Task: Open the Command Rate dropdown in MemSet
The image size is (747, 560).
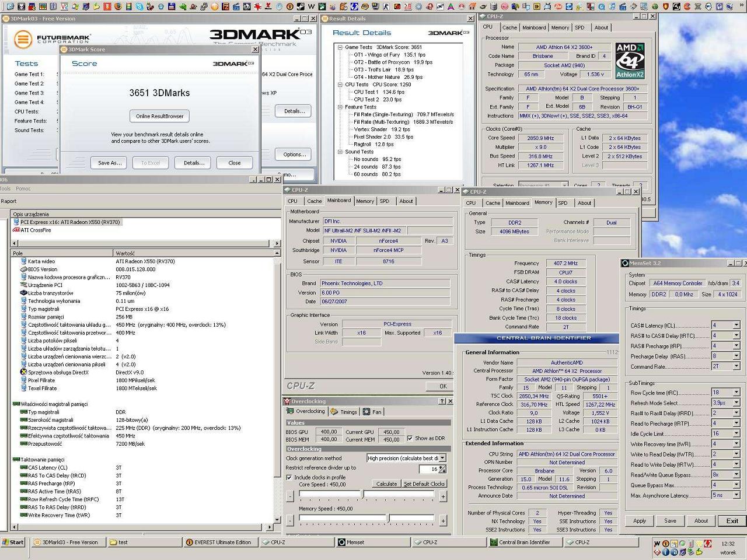Action: (736, 366)
